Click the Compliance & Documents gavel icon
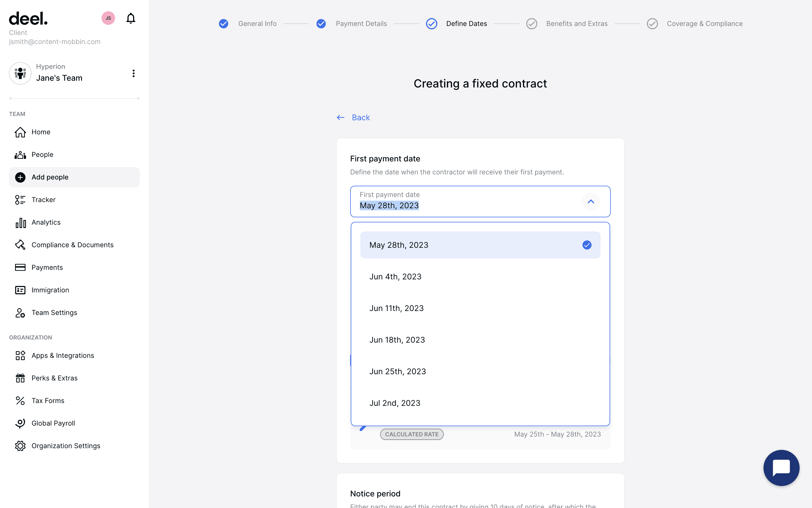This screenshot has width=812, height=508. [20, 245]
